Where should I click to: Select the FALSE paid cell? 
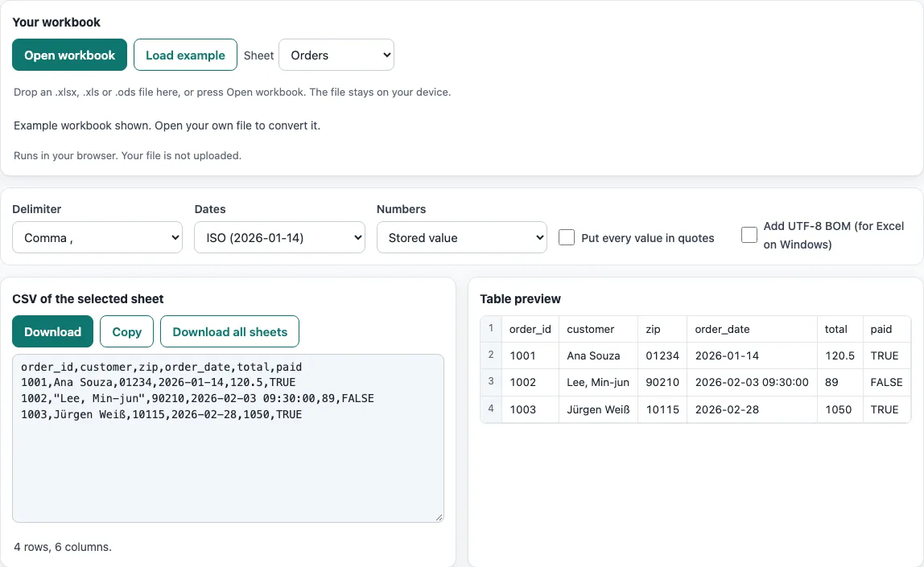(887, 382)
